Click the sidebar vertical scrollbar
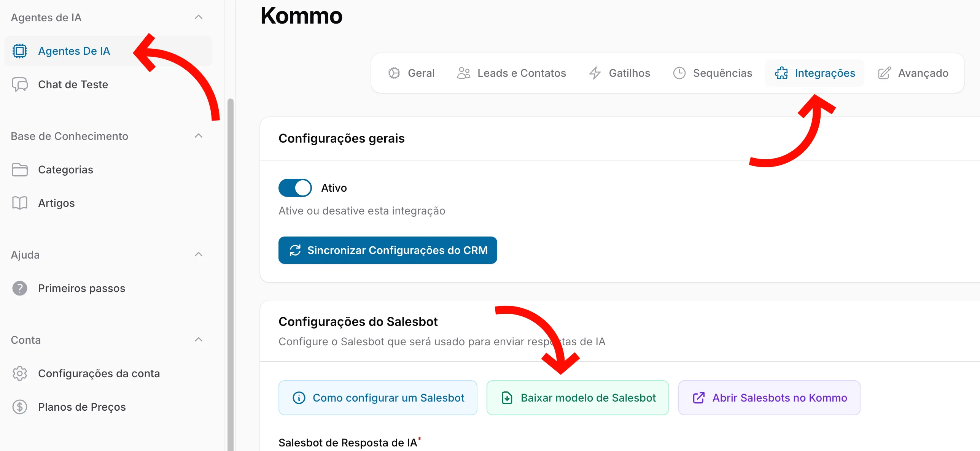The width and height of the screenshot is (980, 451). point(230,274)
